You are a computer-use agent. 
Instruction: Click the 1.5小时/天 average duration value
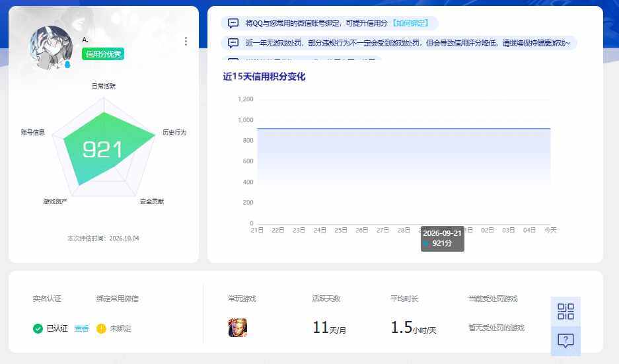click(x=414, y=328)
